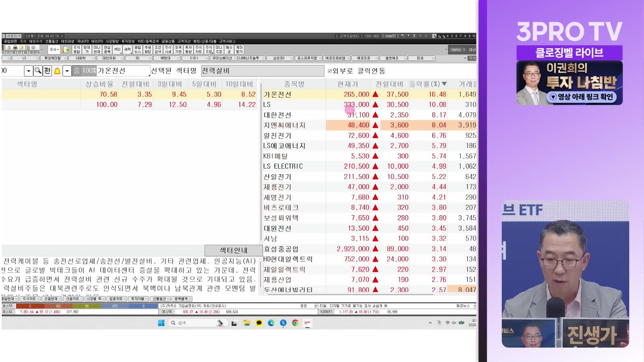The image size is (644, 362).
Task: Open the 차트/종목검색 menu
Action: pyautogui.click(x=148, y=41)
